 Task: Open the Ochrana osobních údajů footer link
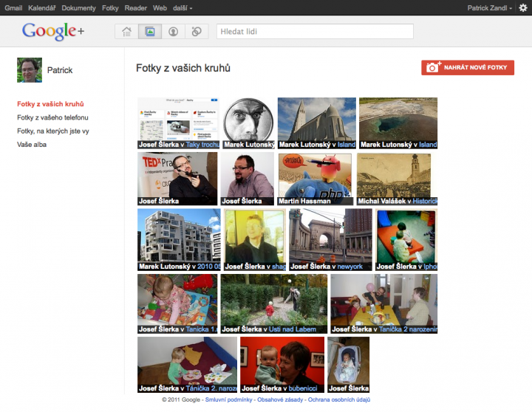339,399
